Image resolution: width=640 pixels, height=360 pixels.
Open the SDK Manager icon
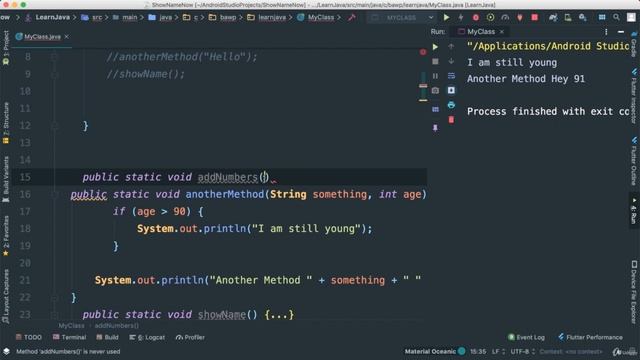tap(582, 18)
